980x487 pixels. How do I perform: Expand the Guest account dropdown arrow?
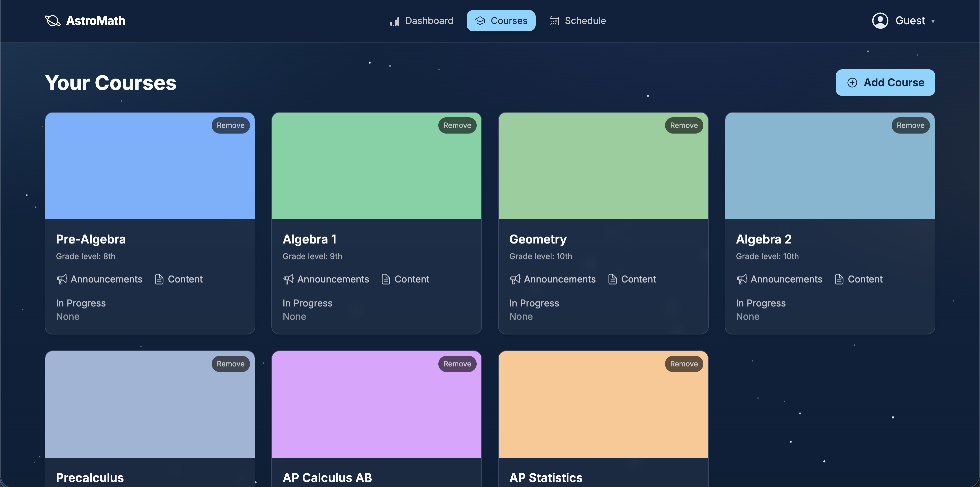[x=933, y=21]
